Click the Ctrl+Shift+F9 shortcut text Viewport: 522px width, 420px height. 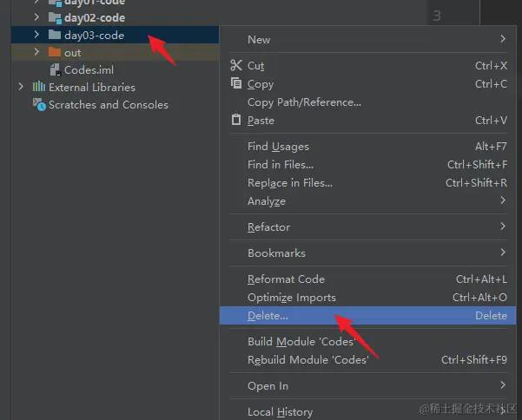[474, 359]
